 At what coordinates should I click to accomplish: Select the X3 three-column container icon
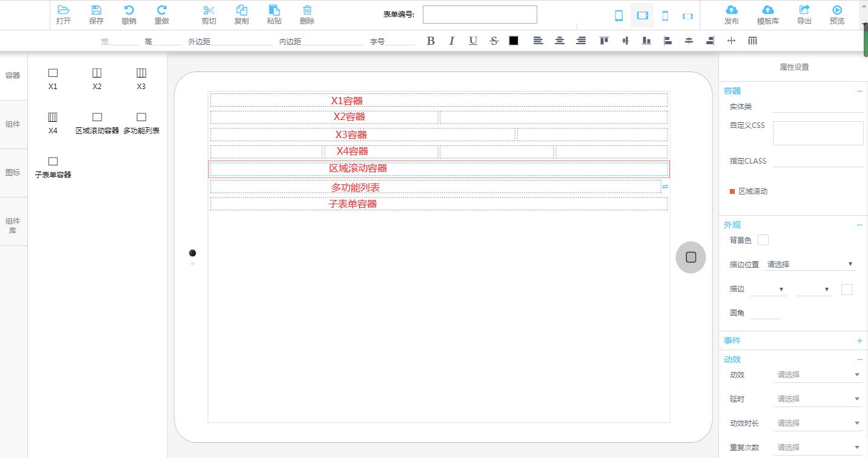pos(141,73)
